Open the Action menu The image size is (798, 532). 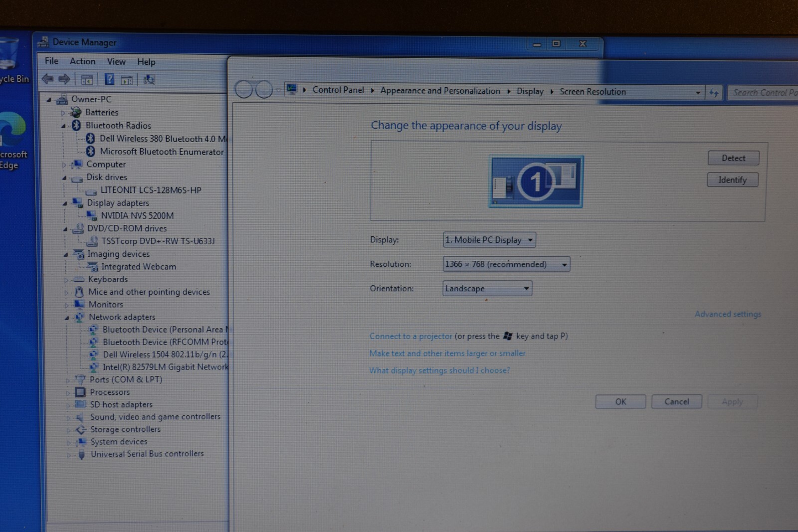[82, 61]
